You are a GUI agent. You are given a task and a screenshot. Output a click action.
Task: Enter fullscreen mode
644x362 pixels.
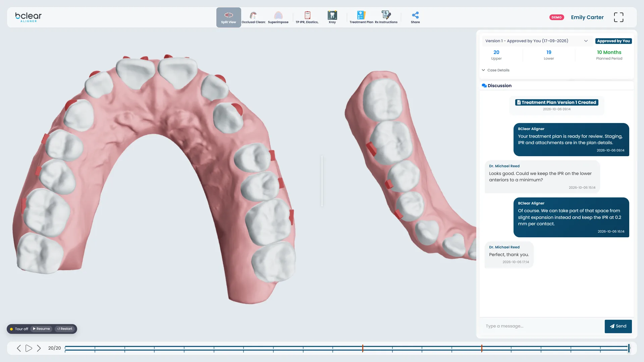(x=619, y=17)
